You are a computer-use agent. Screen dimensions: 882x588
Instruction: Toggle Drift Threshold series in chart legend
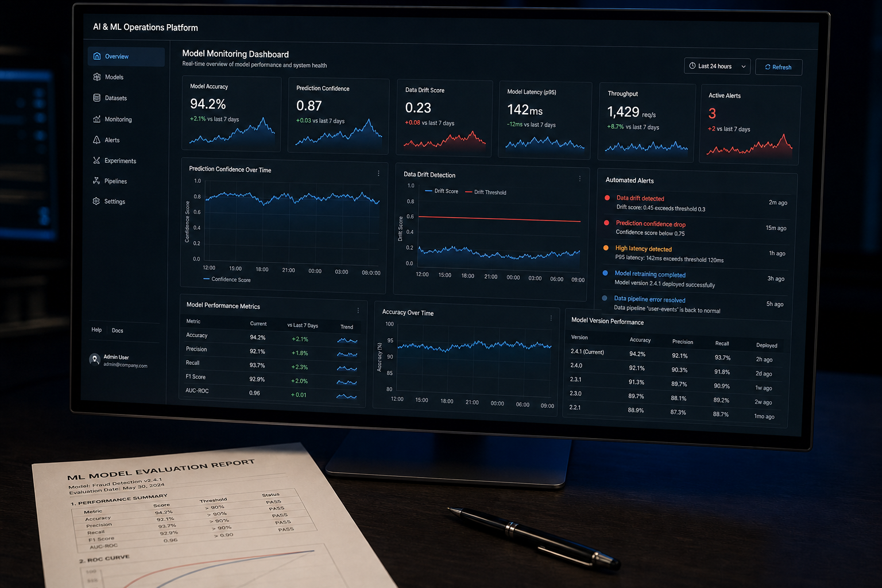486,192
